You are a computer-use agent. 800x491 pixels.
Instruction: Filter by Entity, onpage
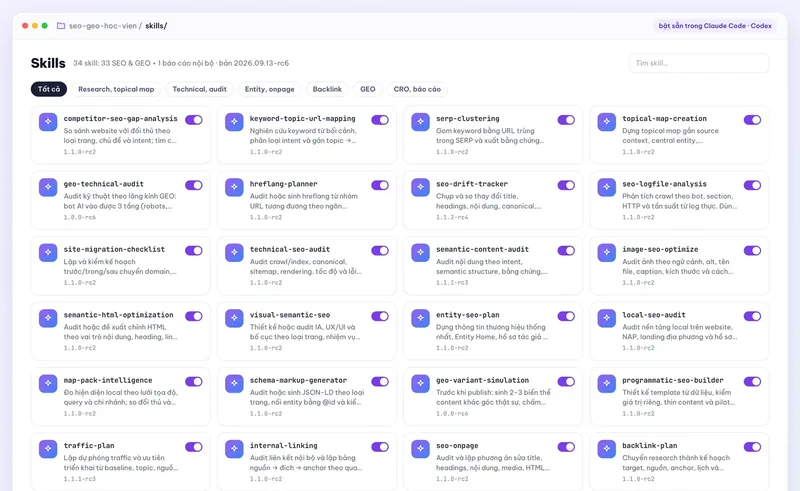click(x=269, y=89)
